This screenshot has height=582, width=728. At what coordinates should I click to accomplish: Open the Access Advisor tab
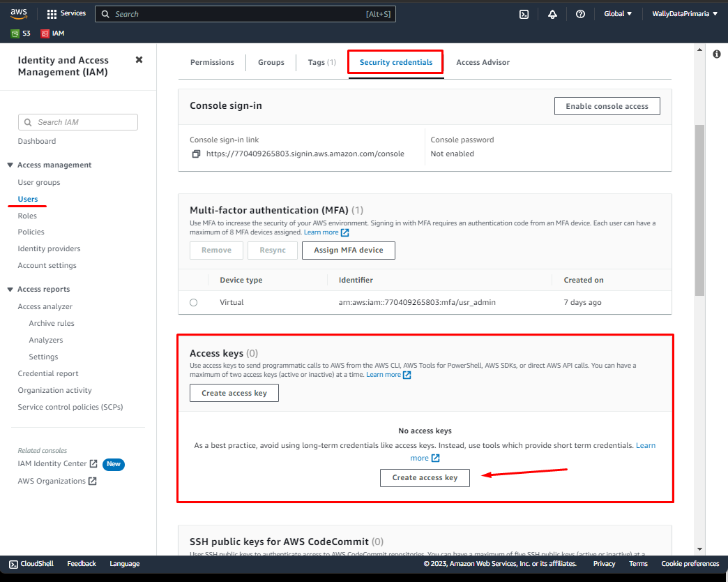click(483, 62)
